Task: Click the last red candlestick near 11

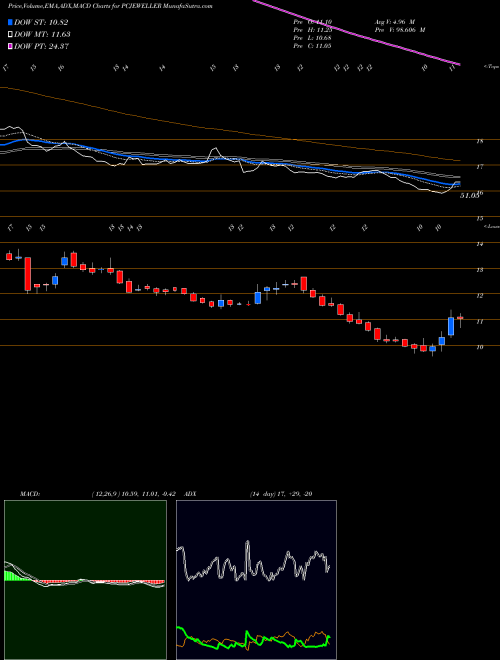Action: [x=460, y=320]
